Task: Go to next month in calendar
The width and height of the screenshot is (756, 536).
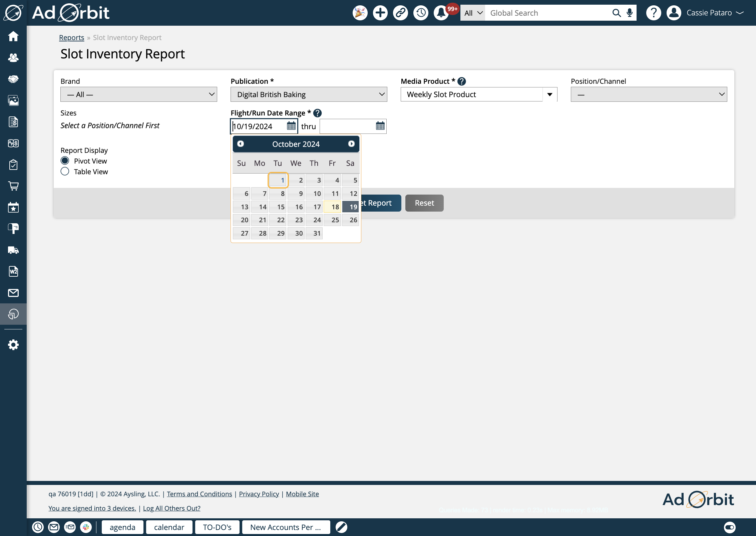Action: click(351, 144)
